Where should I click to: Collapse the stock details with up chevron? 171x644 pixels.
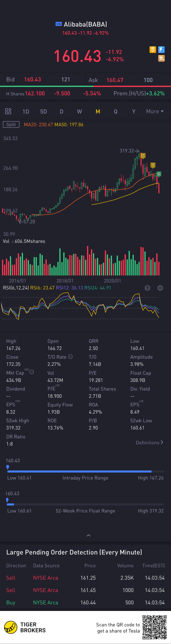(x=88, y=535)
